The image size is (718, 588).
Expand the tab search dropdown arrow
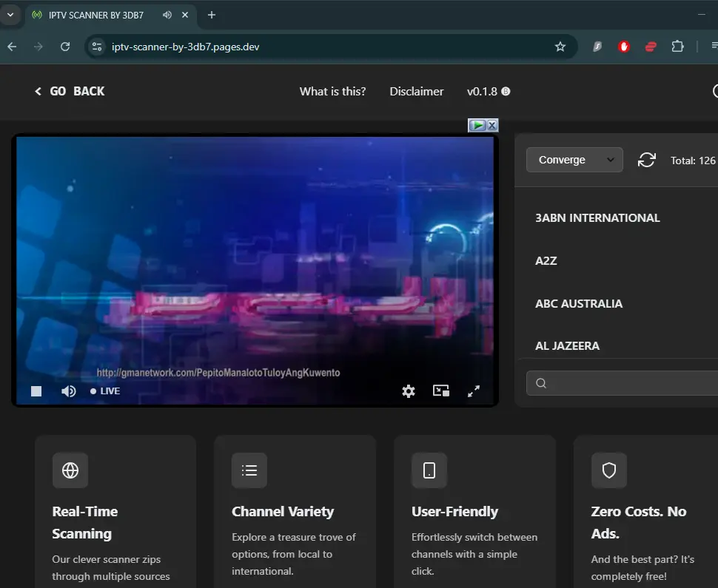point(10,15)
